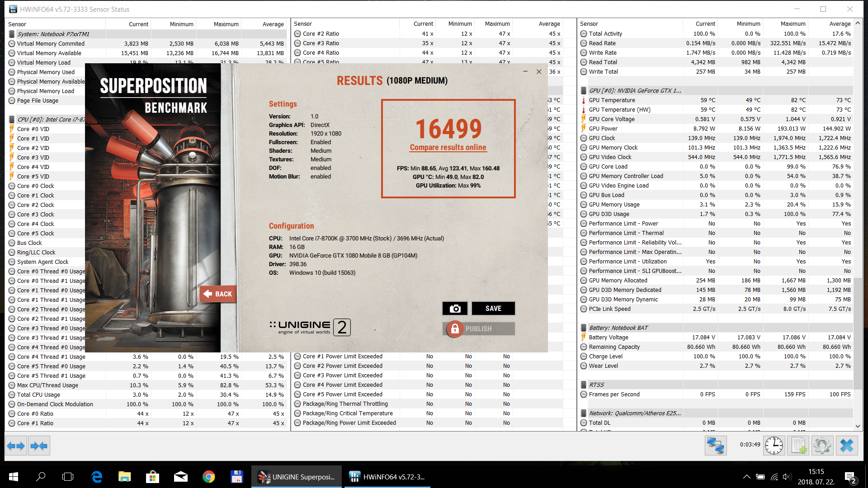Select the On-Demand Clock Modulation row

pos(147,404)
